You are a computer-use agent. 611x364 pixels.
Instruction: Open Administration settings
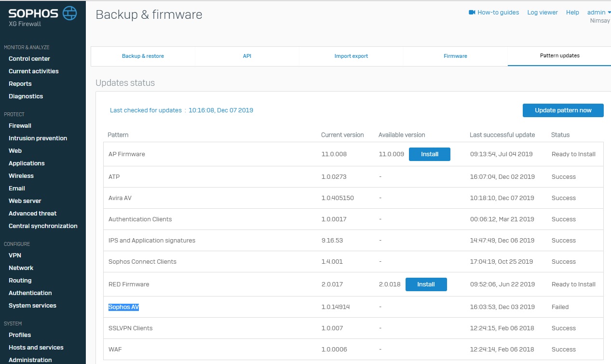point(30,360)
